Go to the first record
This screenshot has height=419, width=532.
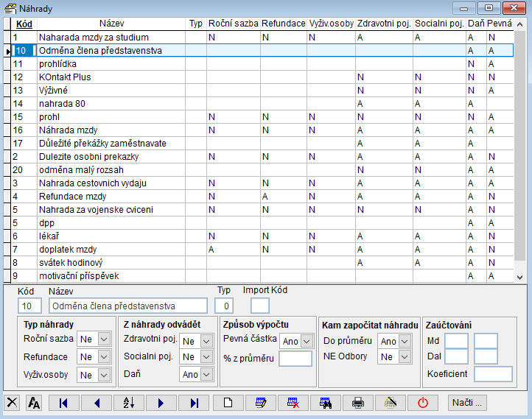pyautogui.click(x=64, y=403)
